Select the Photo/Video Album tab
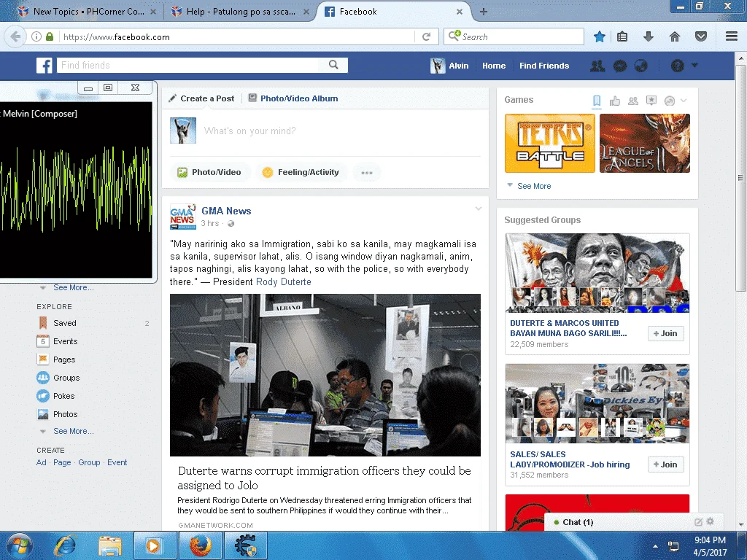This screenshot has width=747, height=560. pyautogui.click(x=293, y=98)
